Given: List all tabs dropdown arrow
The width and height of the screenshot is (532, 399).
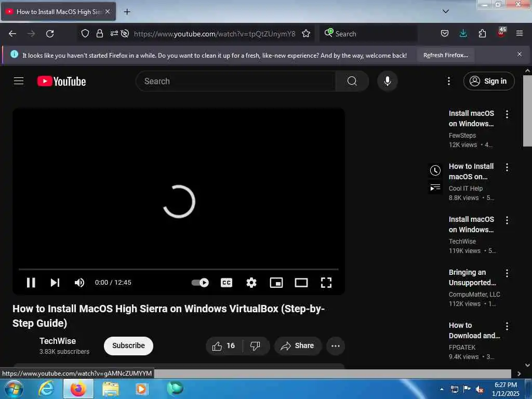Looking at the screenshot, I should pos(446,11).
